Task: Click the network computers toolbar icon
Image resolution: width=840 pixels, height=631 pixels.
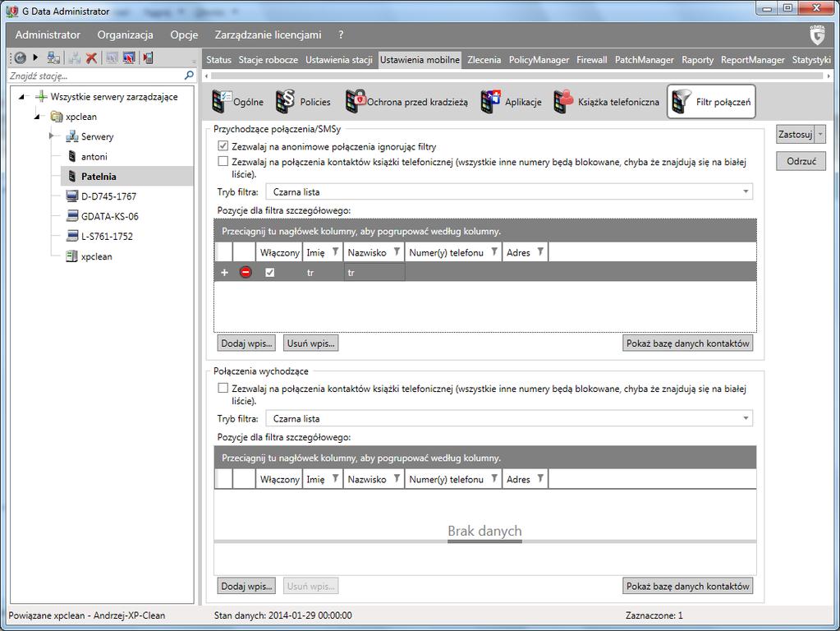Action: click(x=53, y=58)
